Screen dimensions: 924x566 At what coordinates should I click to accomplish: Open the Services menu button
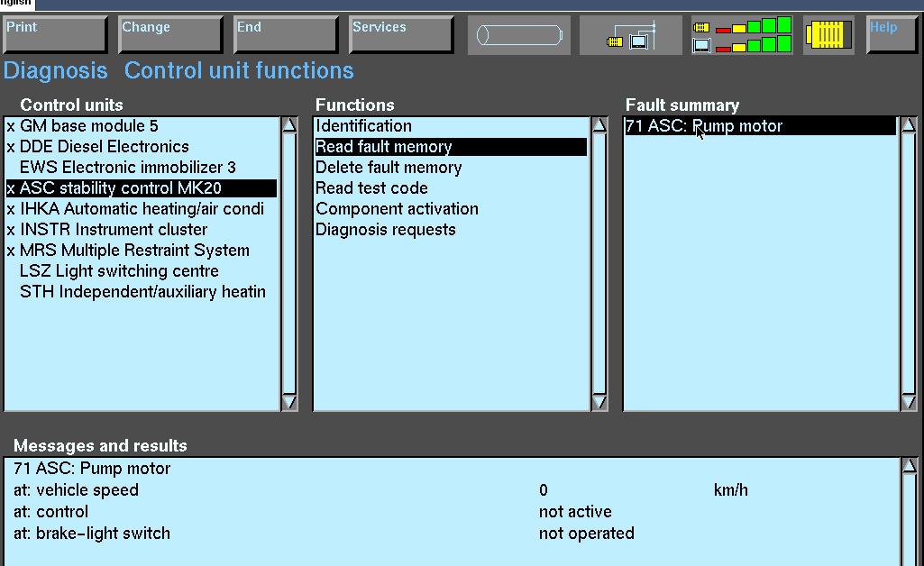401,35
